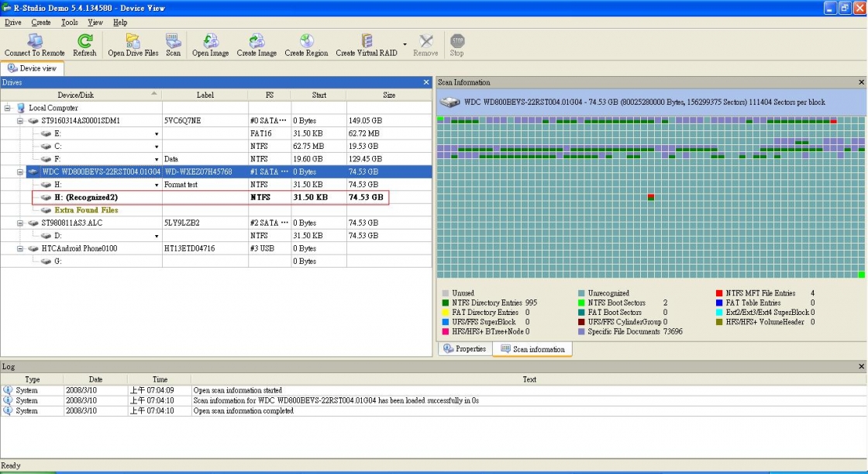The image size is (868, 474).
Task: Click 'Open scan information started' log entry
Action: click(237, 390)
